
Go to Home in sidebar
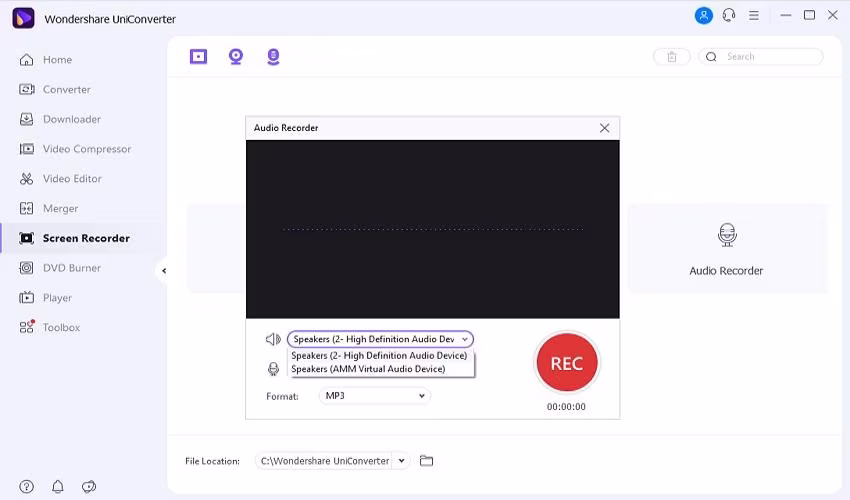pos(57,60)
